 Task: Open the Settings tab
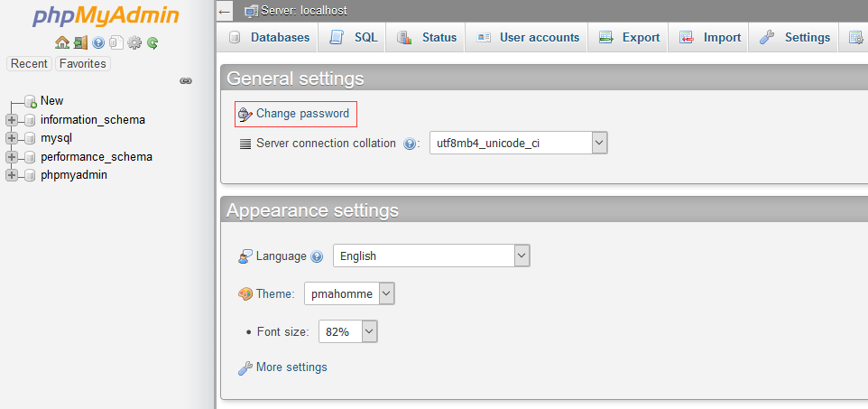pyautogui.click(x=794, y=38)
